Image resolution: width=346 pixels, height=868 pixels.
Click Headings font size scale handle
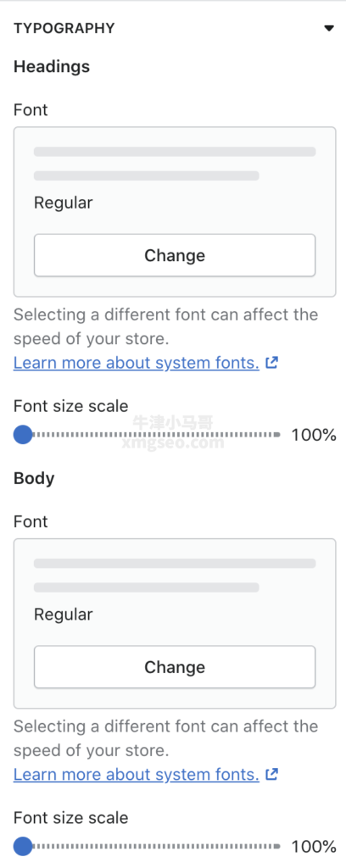(23, 435)
